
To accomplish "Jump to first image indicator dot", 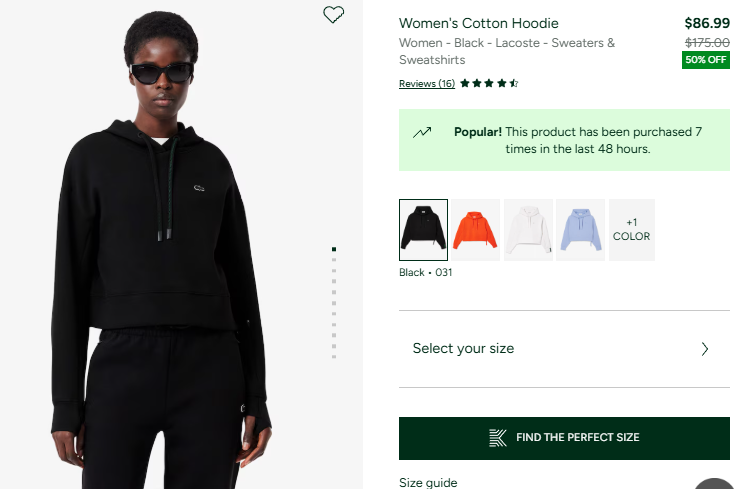I will [334, 249].
